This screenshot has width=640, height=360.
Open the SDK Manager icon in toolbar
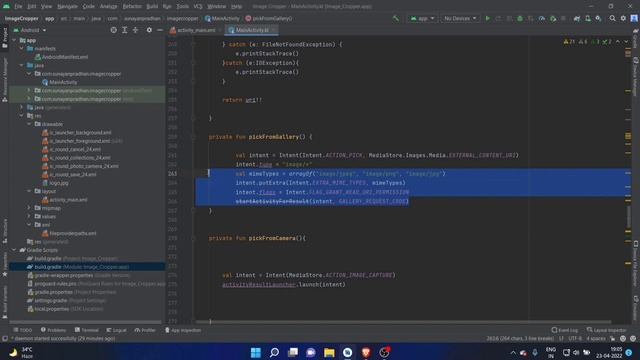pos(598,18)
